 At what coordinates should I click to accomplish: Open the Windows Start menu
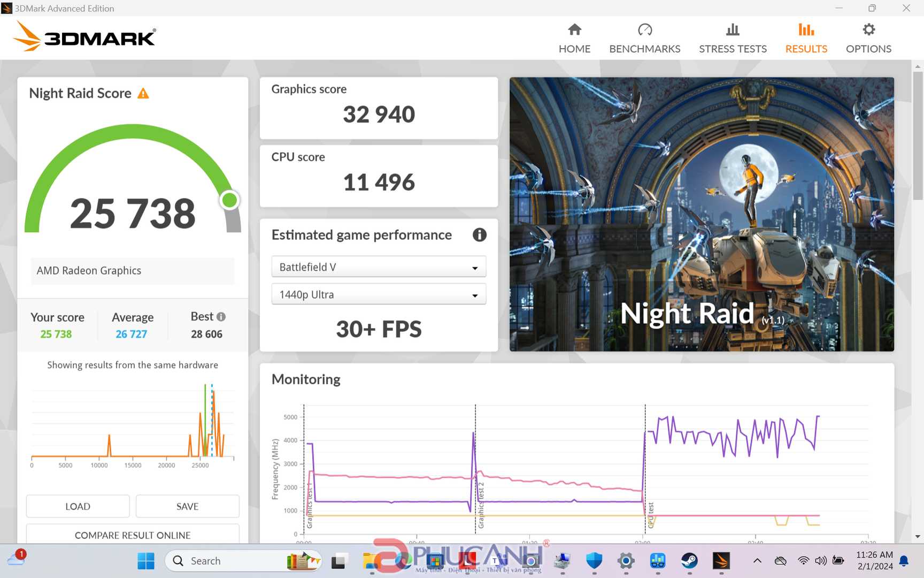[x=145, y=561]
